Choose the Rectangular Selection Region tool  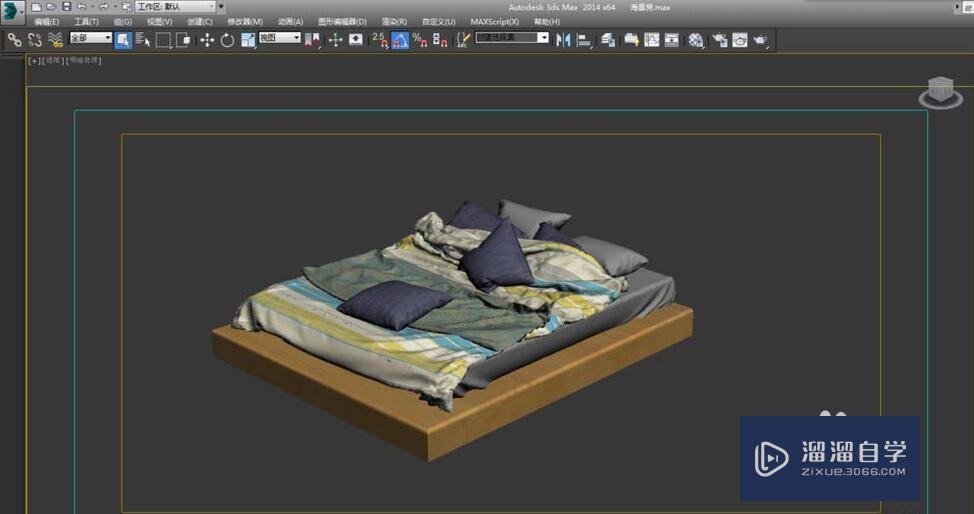[163, 40]
